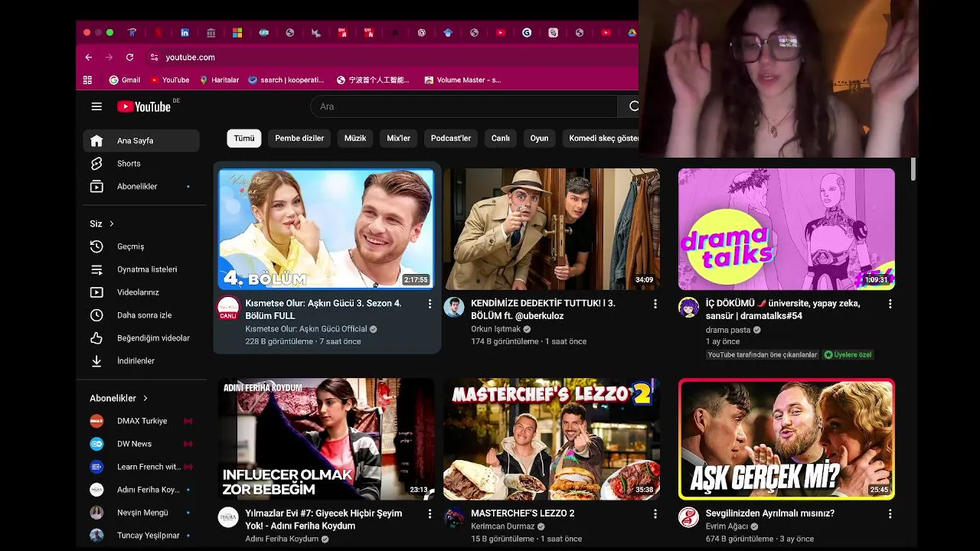Open site info icon beside youtube.com
This screenshot has width=980, height=551.
154,57
